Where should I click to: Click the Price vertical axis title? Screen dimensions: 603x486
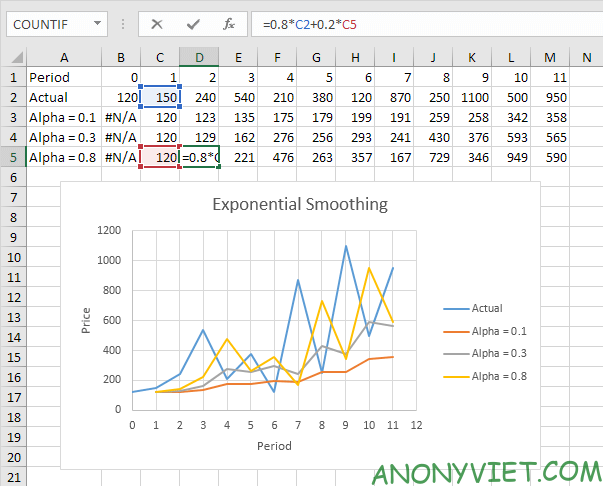(86, 320)
